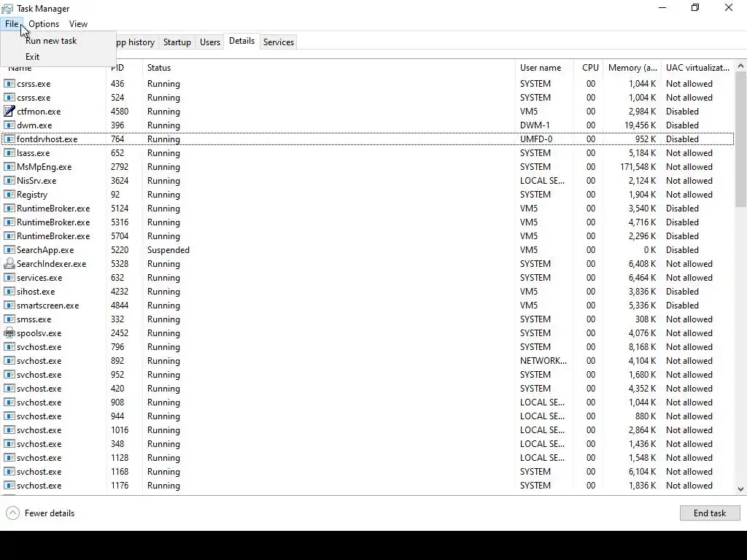Viewport: 747px width, 560px height.
Task: Switch to the Services tab
Action: (279, 42)
